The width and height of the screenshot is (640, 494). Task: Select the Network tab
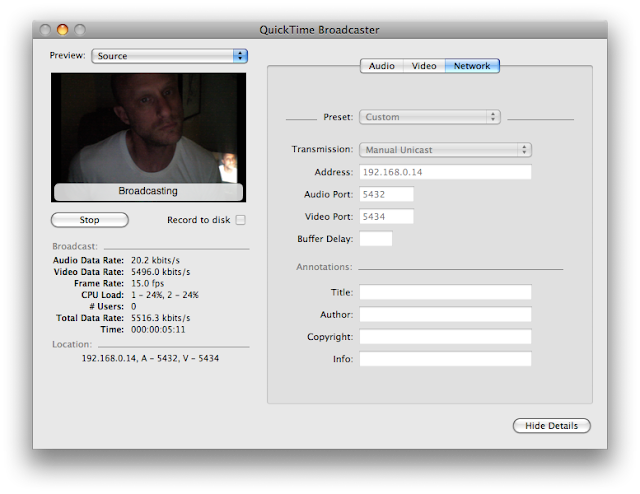click(472, 66)
